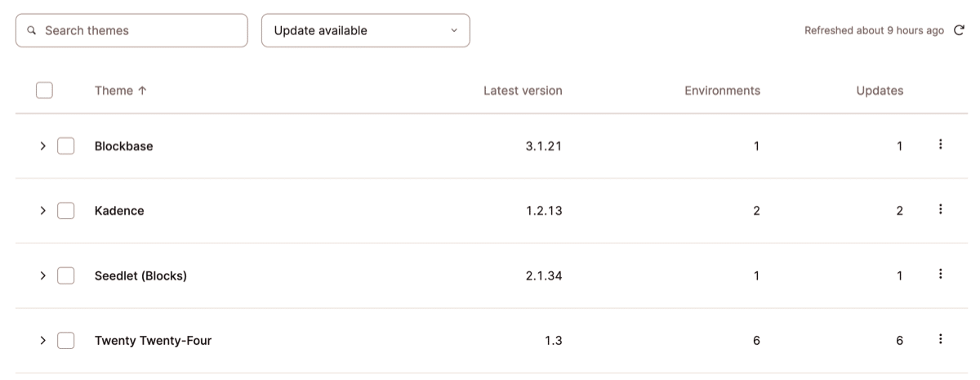Viewport: 980px width, 380px height.
Task: Tick the Seedlet (Blocks) checkbox
Action: [x=66, y=276]
